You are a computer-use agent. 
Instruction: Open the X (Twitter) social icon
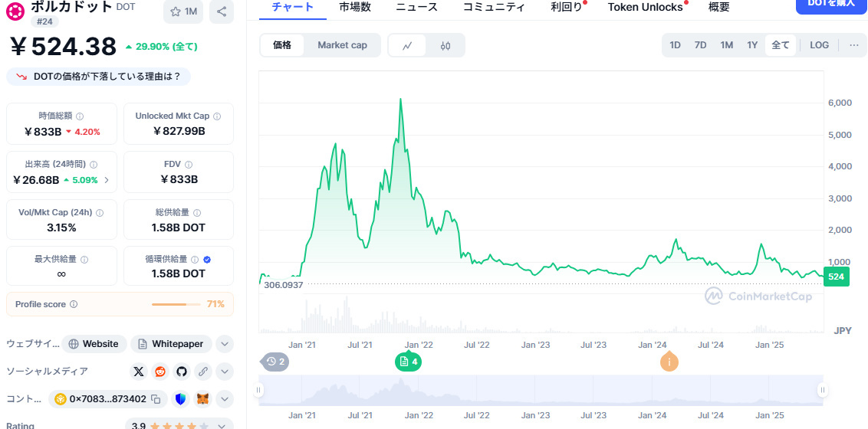click(x=139, y=372)
